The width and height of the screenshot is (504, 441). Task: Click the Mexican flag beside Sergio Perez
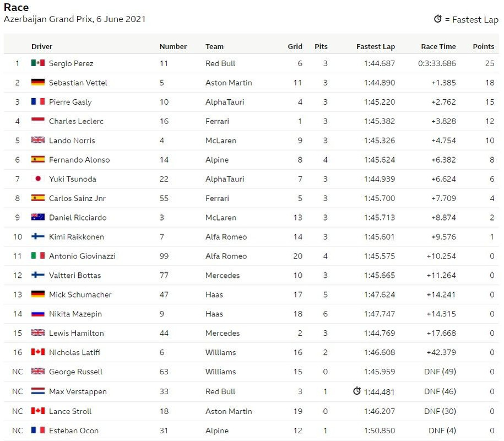pyautogui.click(x=38, y=63)
